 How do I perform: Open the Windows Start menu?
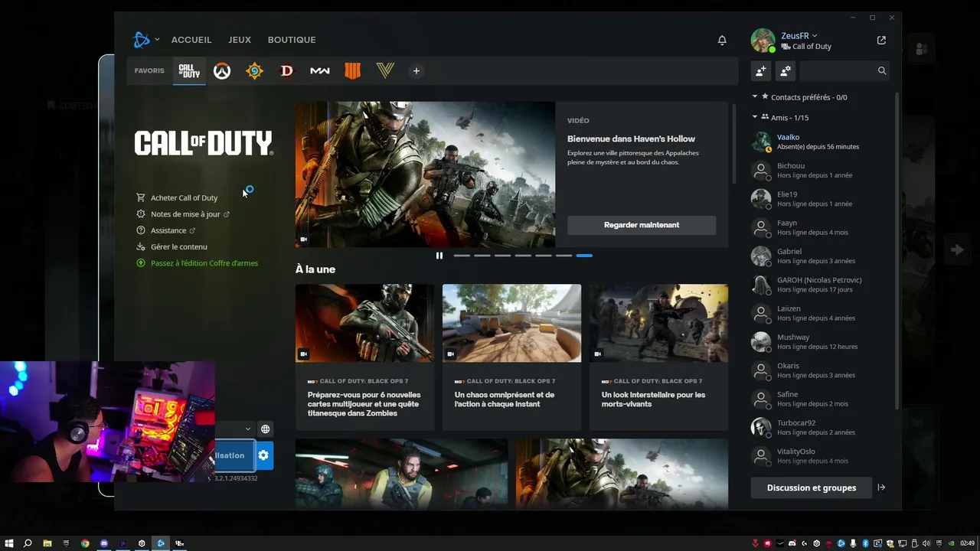tap(9, 543)
